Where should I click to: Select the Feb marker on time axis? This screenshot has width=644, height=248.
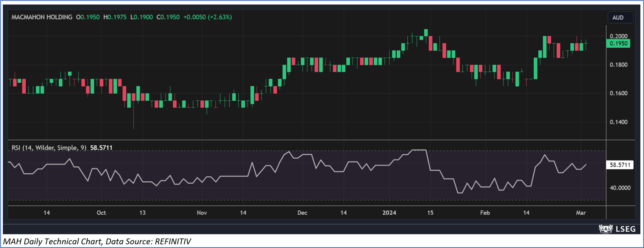[x=485, y=213]
